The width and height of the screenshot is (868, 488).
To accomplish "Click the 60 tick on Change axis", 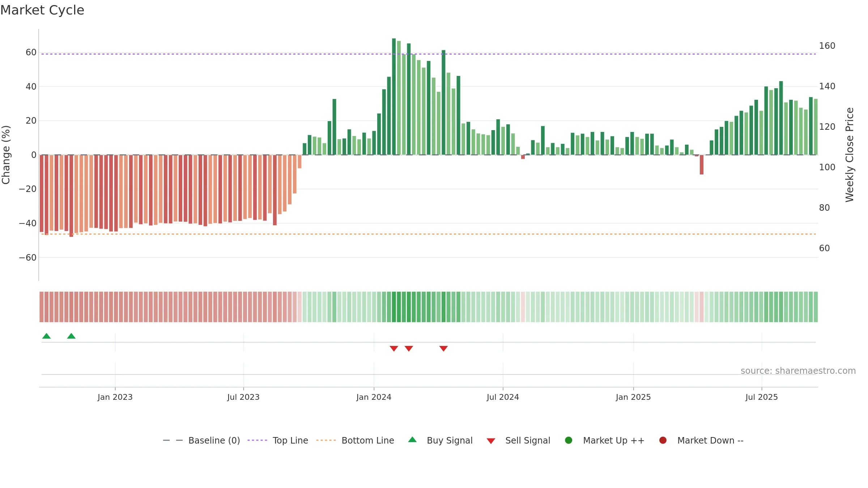I will 31,52.
